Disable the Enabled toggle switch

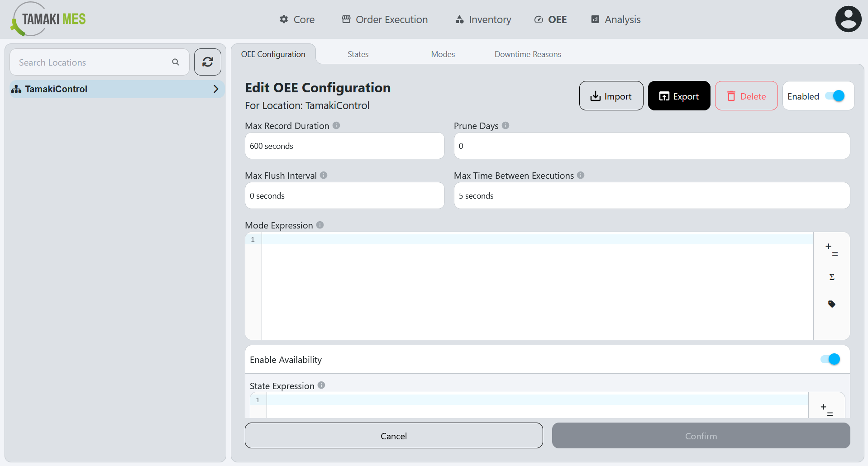tap(835, 95)
